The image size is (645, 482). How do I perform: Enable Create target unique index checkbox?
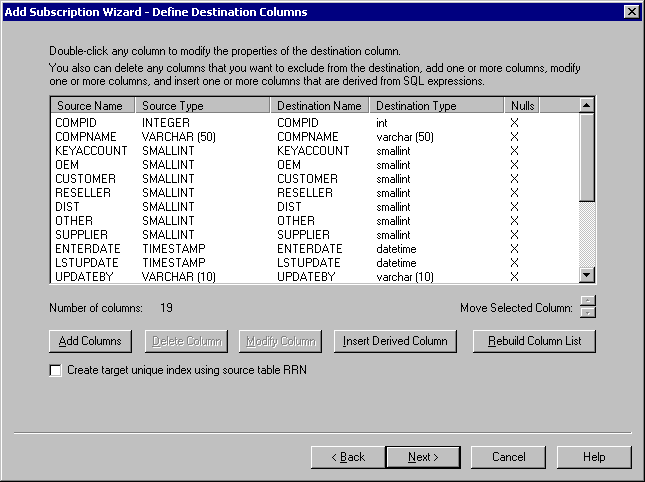pyautogui.click(x=56, y=370)
